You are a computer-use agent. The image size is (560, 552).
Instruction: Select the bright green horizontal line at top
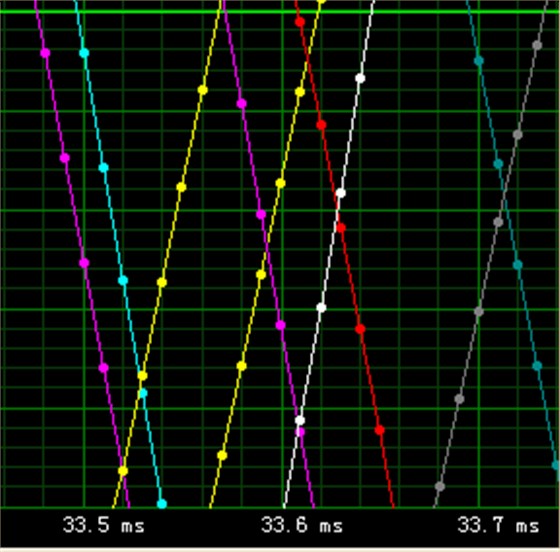pos(280,12)
